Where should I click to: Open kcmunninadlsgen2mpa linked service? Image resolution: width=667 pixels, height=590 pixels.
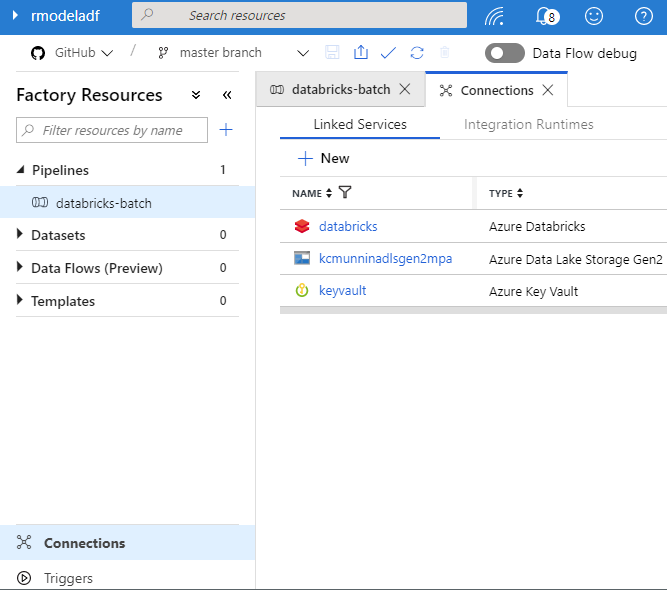385,259
